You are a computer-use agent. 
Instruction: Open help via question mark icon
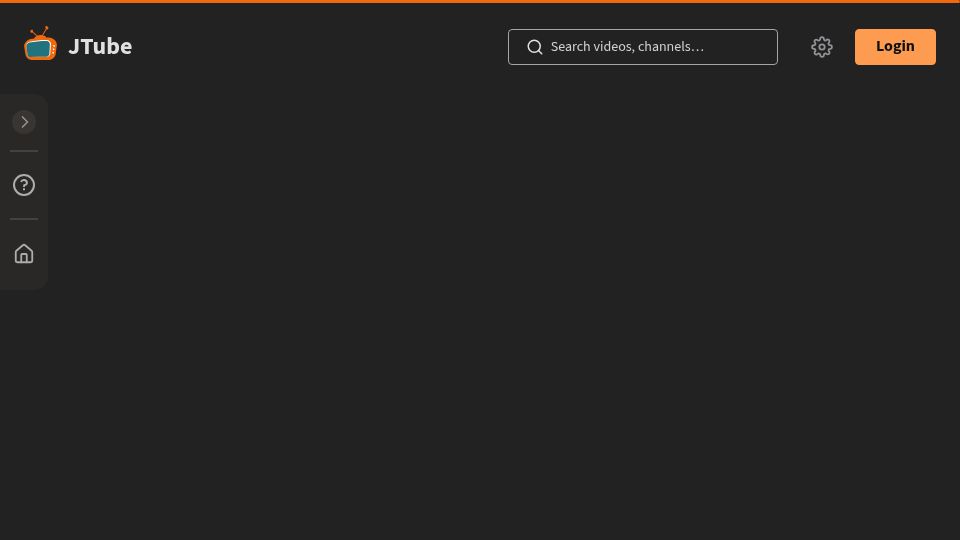click(24, 185)
